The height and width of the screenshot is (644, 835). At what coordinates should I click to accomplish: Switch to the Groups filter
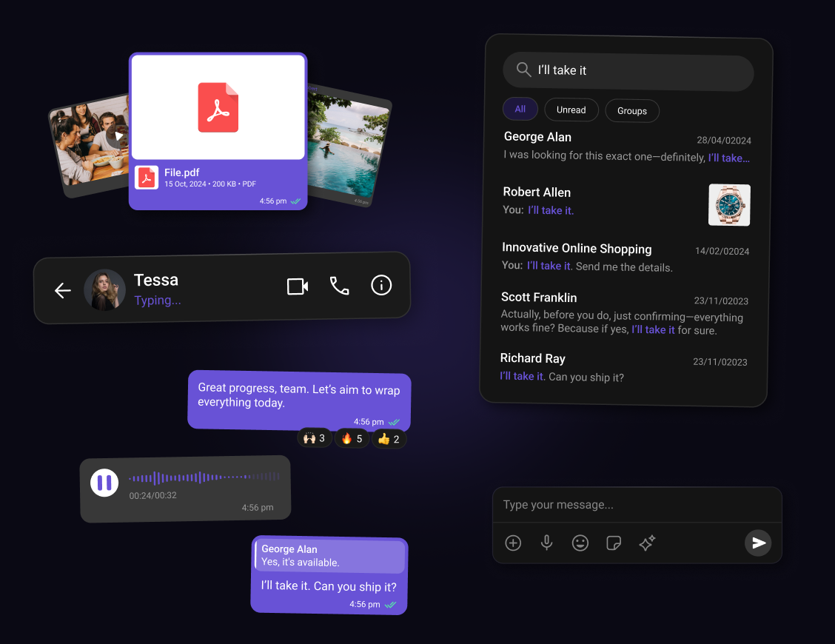click(x=632, y=111)
